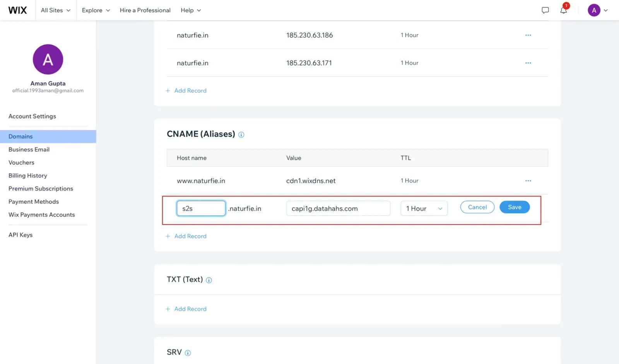Image resolution: width=619 pixels, height=364 pixels.
Task: Click the TXT (Text) heading
Action: coord(185,279)
